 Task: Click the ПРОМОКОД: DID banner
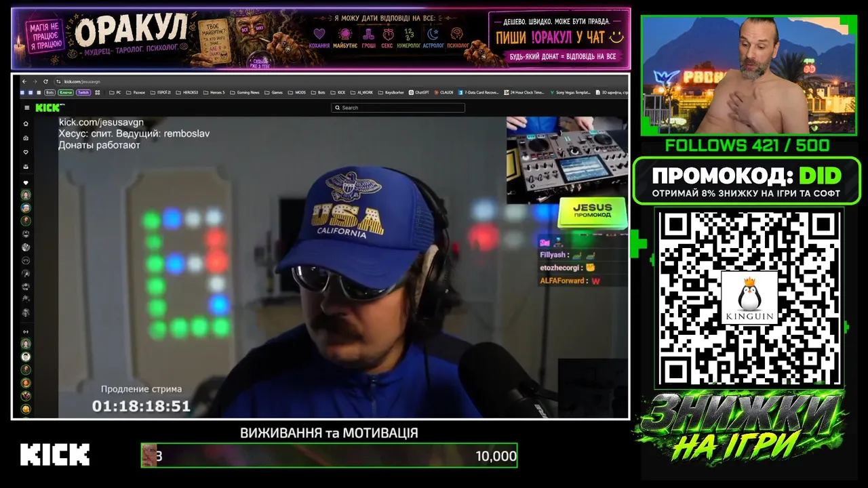[747, 181]
